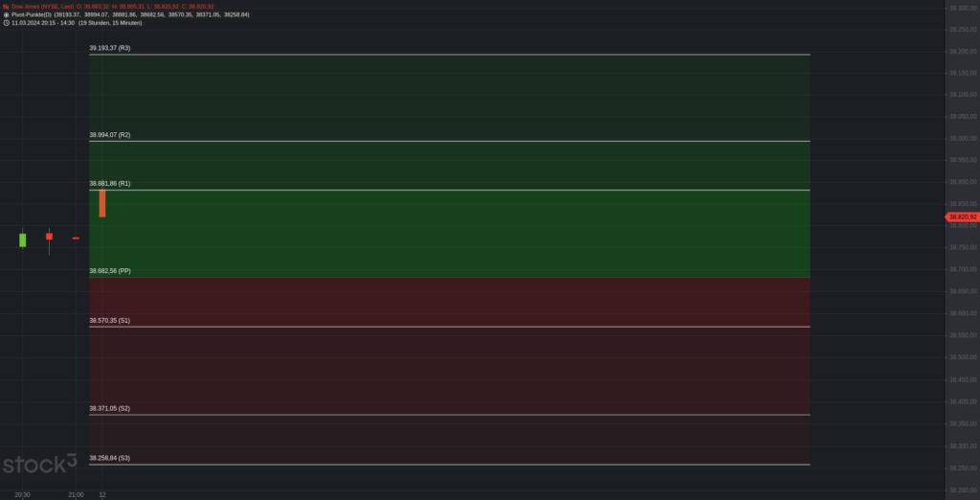Click the 38.682,56 (PP) pivot point label
Image resolution: width=980 pixels, height=500 pixels.
pyautogui.click(x=110, y=271)
